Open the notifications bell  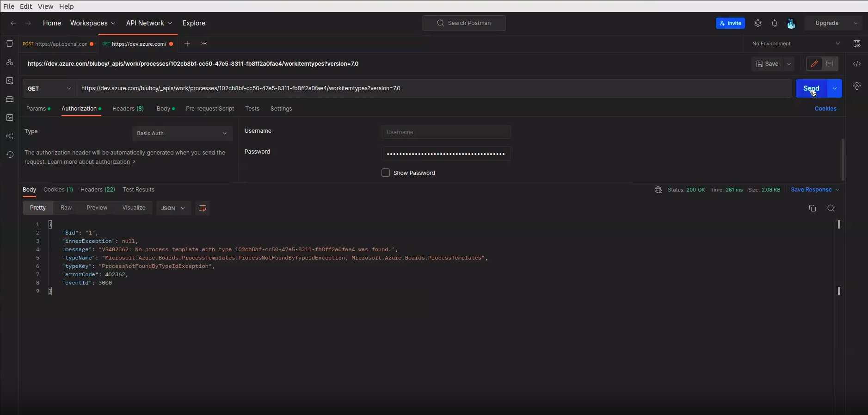775,23
